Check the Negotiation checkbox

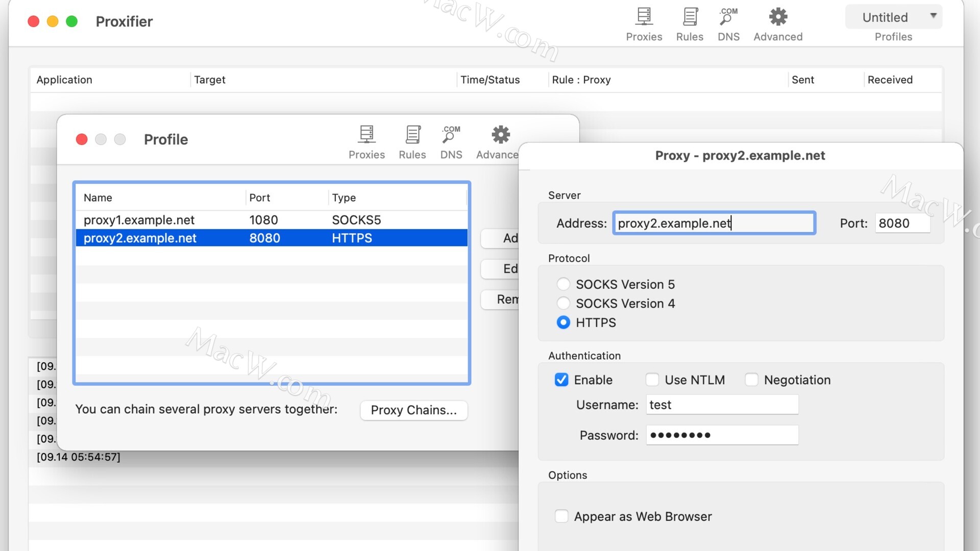(x=751, y=380)
